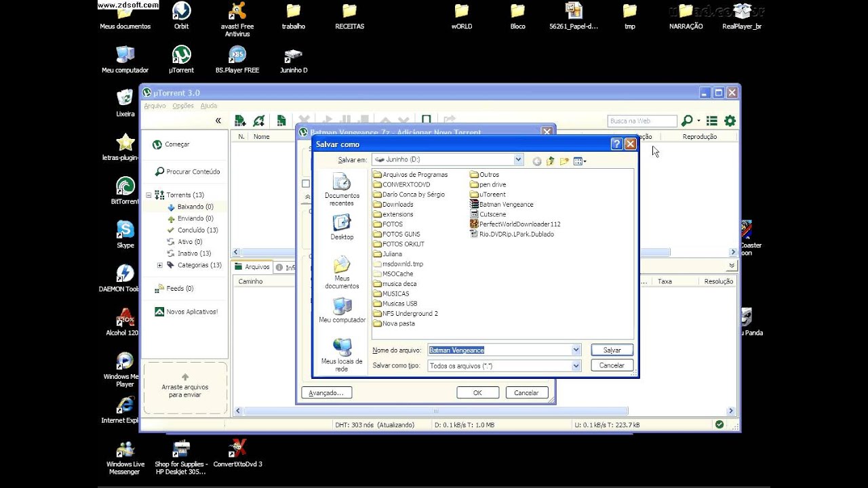Click Juninho D drive desktop icon
Image resolution: width=868 pixels, height=488 pixels.
point(294,60)
